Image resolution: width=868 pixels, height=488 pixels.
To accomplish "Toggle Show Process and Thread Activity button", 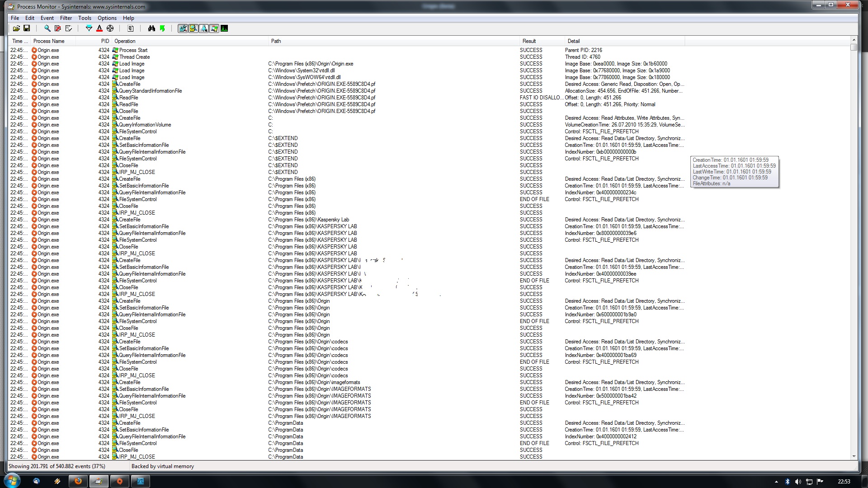I will pos(214,28).
